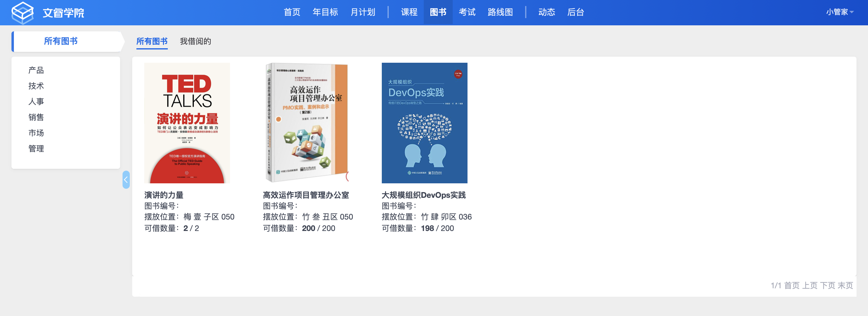Collapse the sidebar with the blue arrow handle
This screenshot has height=316, width=868.
pyautogui.click(x=126, y=180)
